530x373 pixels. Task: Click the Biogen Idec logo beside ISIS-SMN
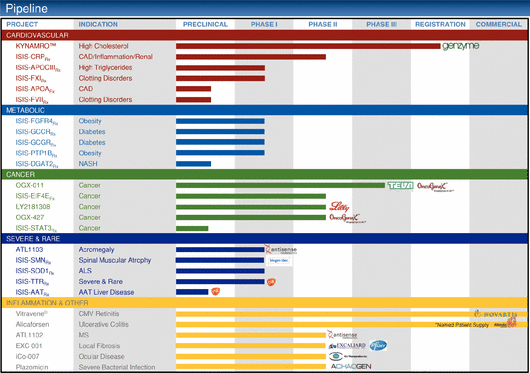pos(279,260)
